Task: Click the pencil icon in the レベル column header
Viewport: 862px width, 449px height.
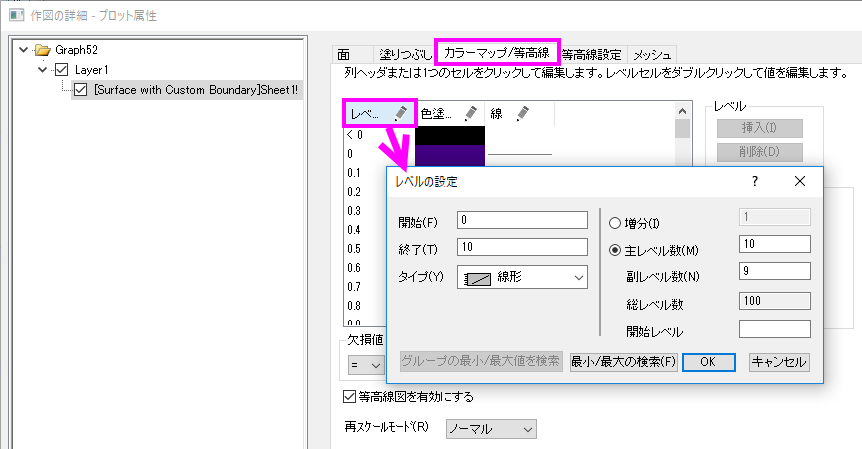Action: pos(400,114)
